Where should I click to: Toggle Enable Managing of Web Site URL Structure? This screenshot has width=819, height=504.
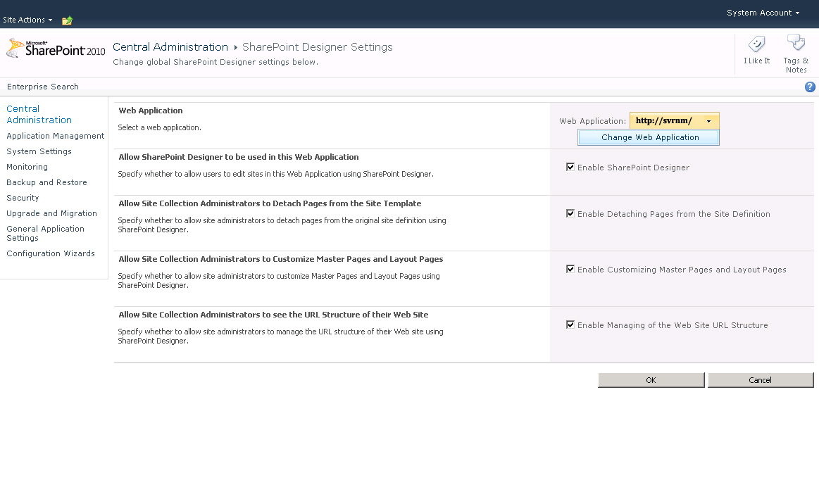coord(570,325)
